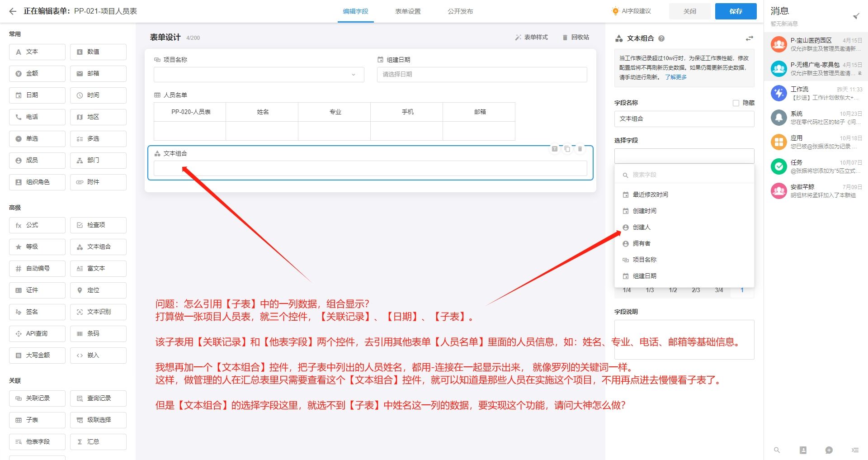
Task: Select 创建人 from field list
Action: 642,227
